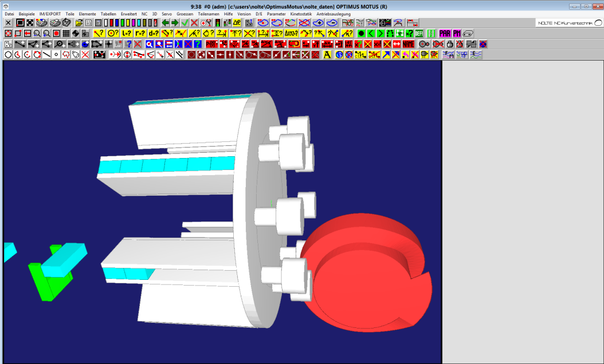Click the PAR parameter icon

click(445, 34)
